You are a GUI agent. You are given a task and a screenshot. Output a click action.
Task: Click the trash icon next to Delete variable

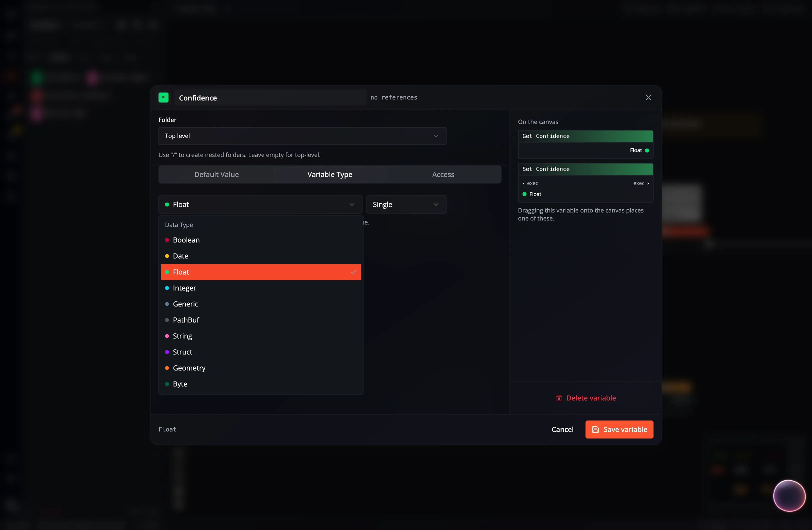click(x=559, y=398)
